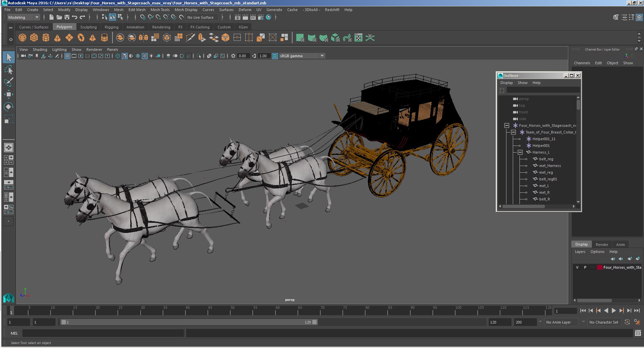The height and width of the screenshot is (348, 644).
Task: Create a polygon cube from shelf
Action: click(x=34, y=38)
